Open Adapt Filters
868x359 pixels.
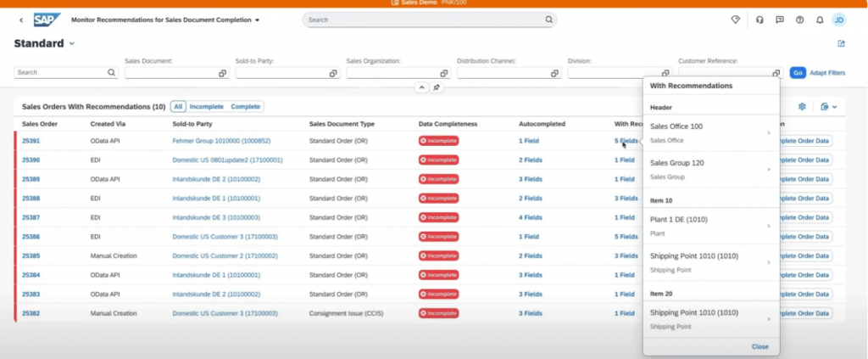pos(827,73)
